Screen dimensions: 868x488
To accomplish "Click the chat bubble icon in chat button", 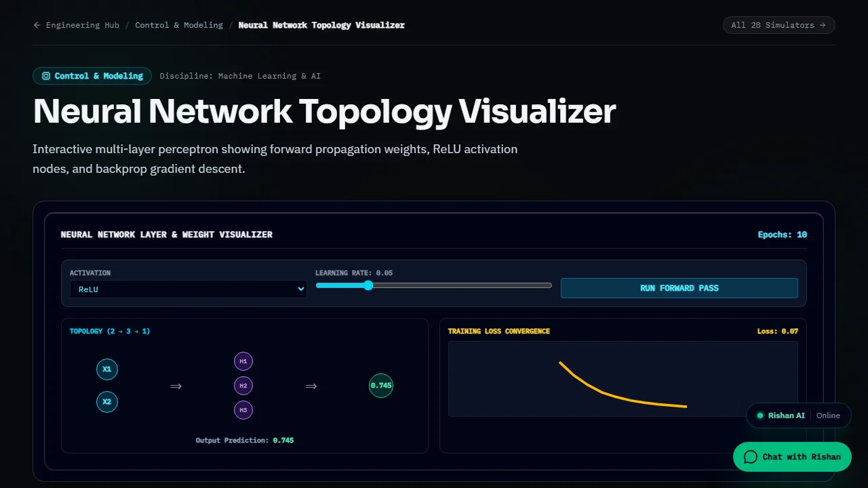I will click(x=751, y=457).
